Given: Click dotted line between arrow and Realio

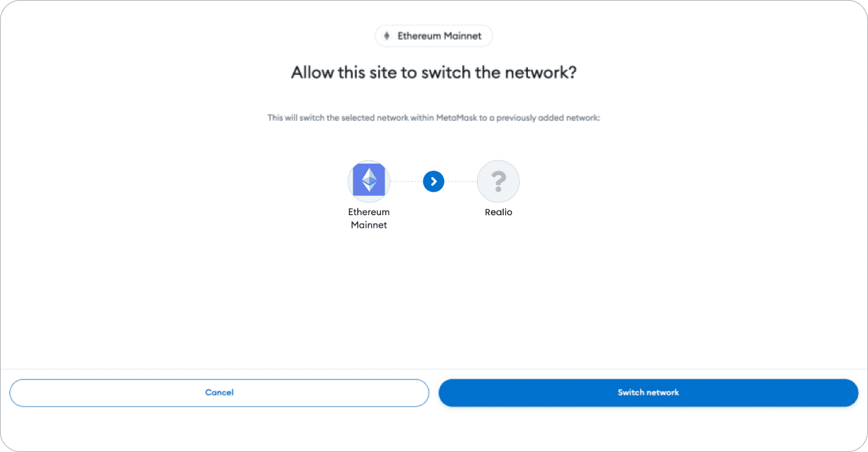Looking at the screenshot, I should 460,181.
